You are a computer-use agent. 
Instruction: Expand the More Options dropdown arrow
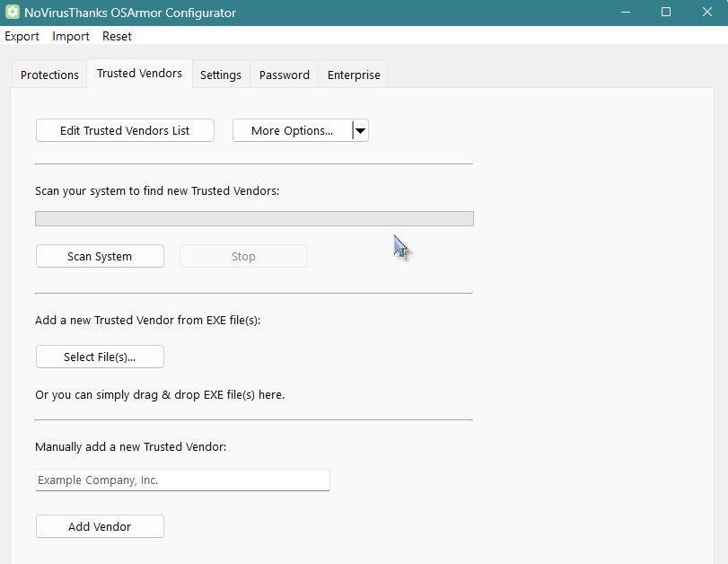pos(360,130)
